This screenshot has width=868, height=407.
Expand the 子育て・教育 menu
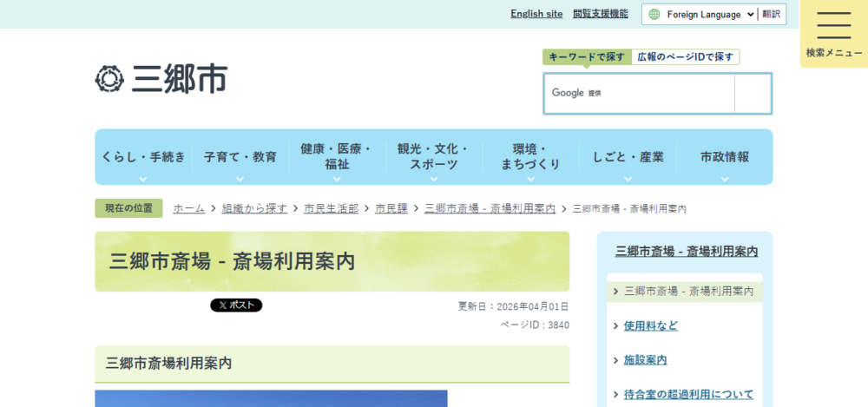coord(240,157)
